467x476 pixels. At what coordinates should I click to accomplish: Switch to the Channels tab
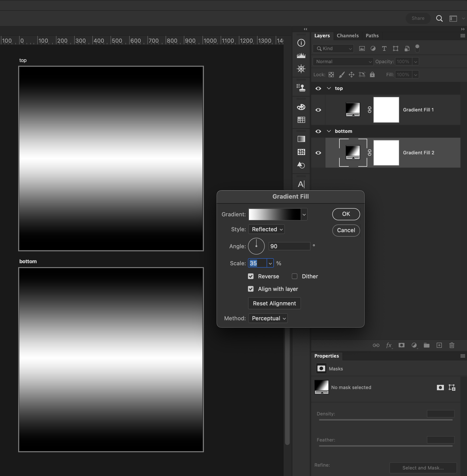point(348,35)
